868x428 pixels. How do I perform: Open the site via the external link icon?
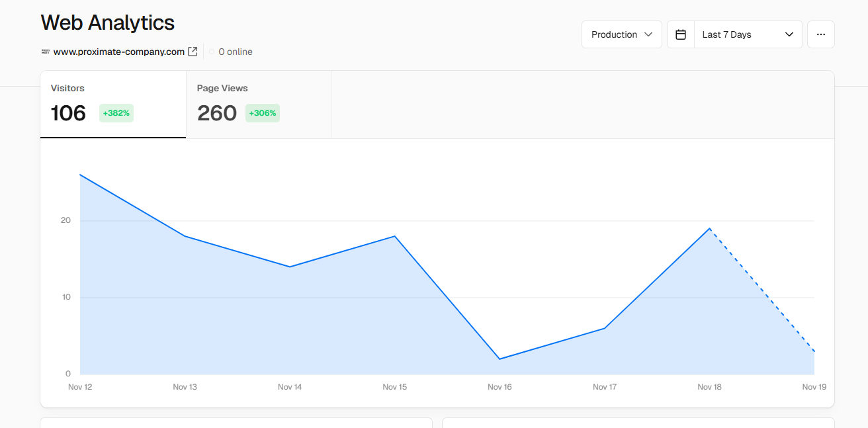(x=193, y=51)
